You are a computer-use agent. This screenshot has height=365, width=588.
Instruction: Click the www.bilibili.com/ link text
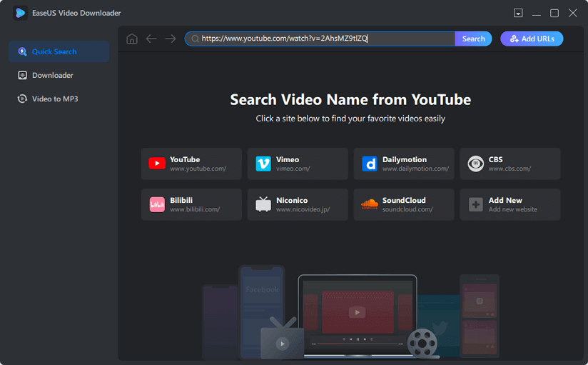[195, 209]
